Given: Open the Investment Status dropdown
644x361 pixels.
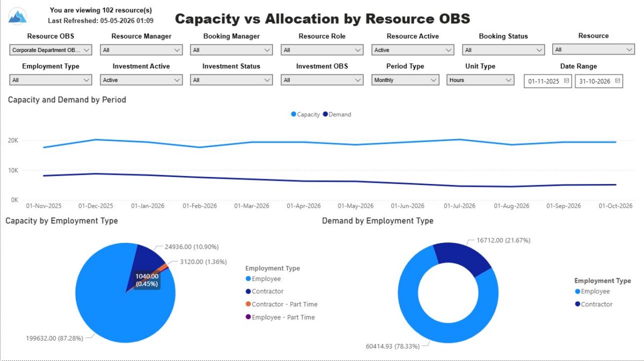Looking at the screenshot, I should [231, 80].
